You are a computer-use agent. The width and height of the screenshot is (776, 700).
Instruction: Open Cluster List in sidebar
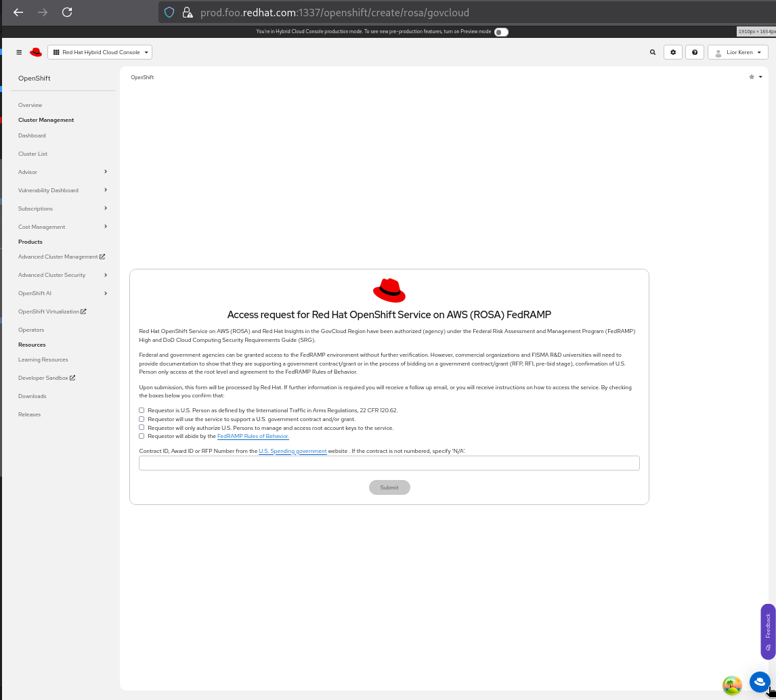click(33, 154)
